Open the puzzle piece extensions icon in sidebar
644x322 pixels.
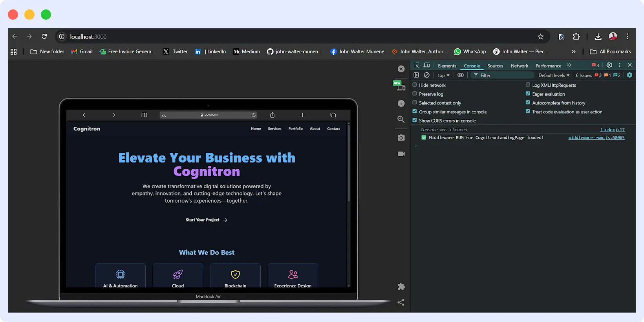(x=401, y=287)
